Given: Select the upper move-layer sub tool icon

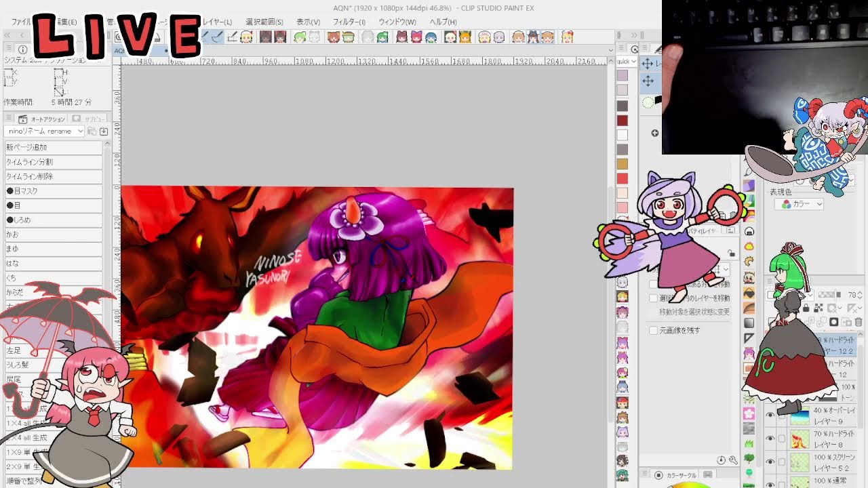Looking at the screenshot, I should (x=648, y=64).
